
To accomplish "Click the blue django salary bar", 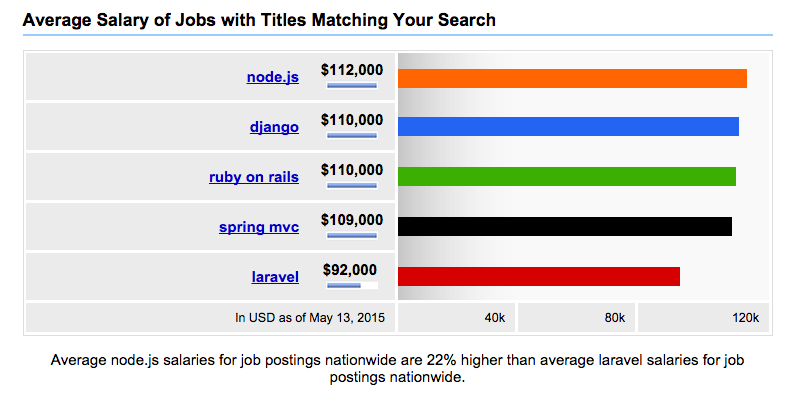I will click(568, 126).
